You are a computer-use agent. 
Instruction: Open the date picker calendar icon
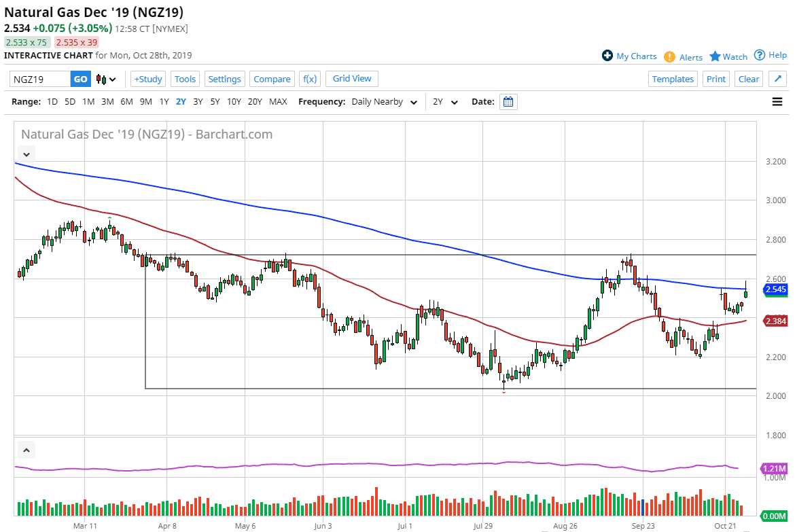tap(508, 102)
